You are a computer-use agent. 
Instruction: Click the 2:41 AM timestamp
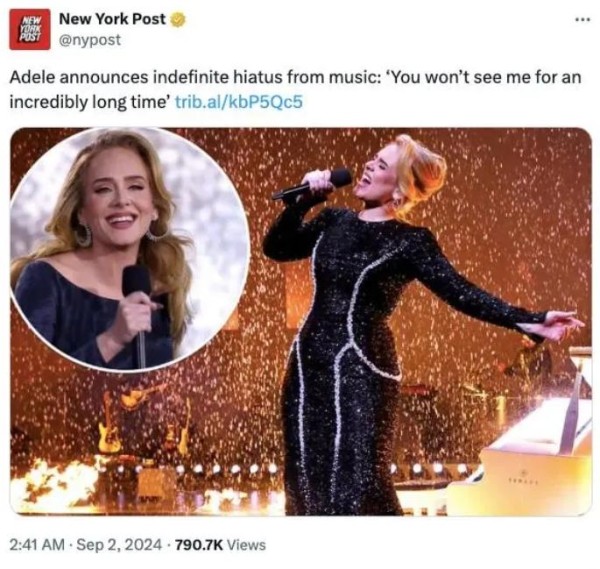(37, 545)
